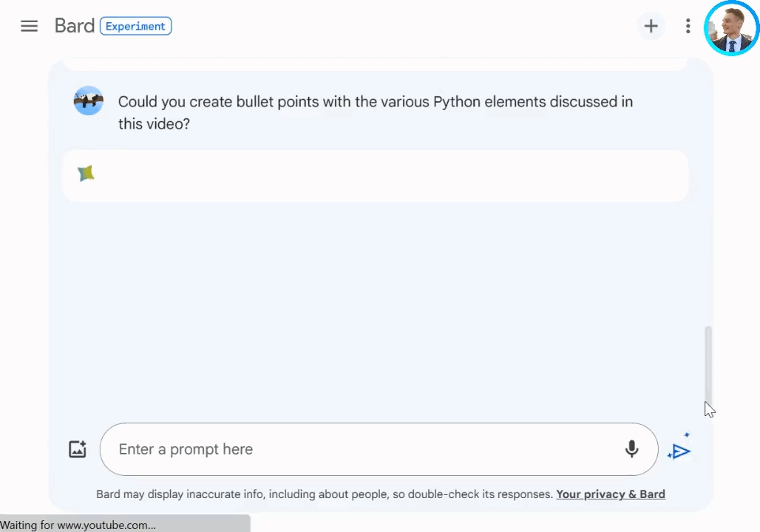Click the blank conversation area below the response
760x532 pixels.
point(376,310)
